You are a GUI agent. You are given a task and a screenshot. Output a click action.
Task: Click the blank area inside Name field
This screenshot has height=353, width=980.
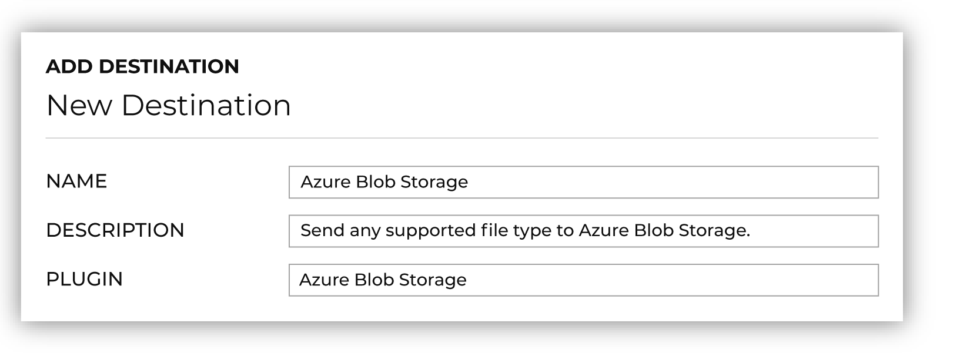coord(673,182)
